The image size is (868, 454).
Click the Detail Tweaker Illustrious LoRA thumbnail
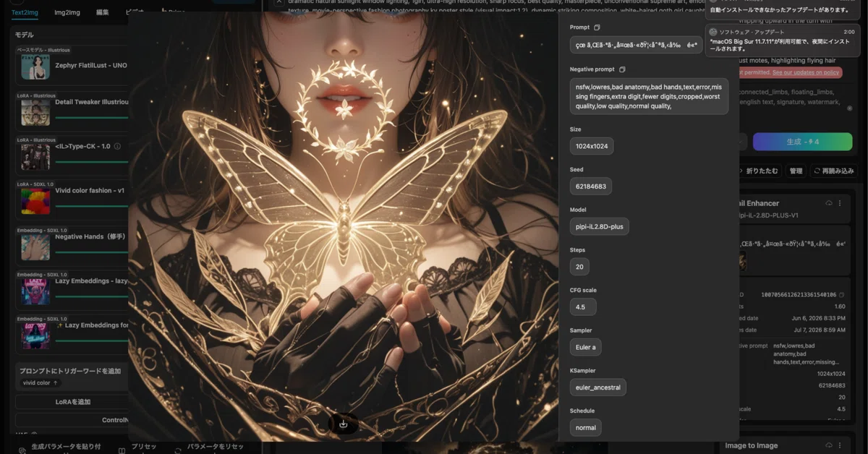point(35,111)
